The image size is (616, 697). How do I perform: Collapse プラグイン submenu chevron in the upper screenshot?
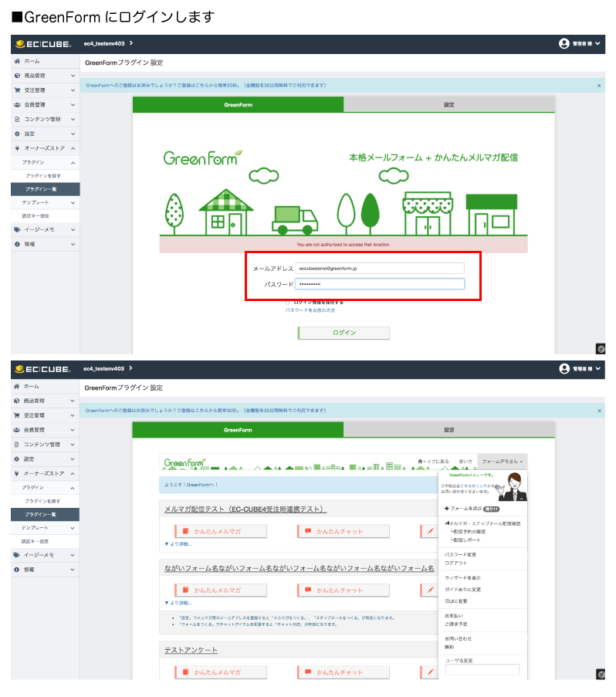pos(73,163)
